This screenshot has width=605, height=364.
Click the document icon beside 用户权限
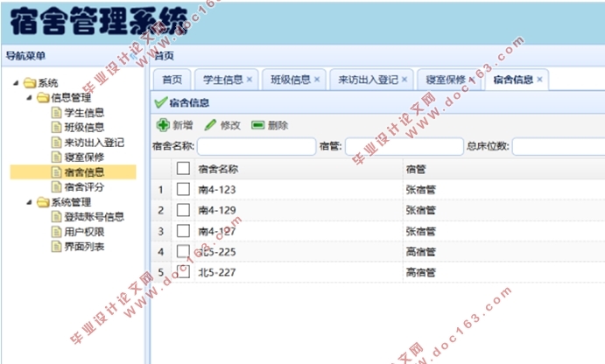(x=56, y=232)
